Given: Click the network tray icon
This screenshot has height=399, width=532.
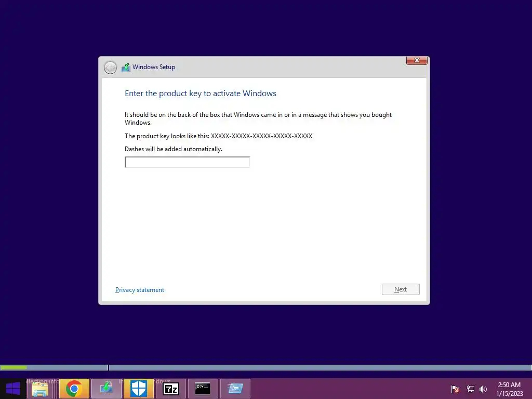Looking at the screenshot, I should (470, 389).
